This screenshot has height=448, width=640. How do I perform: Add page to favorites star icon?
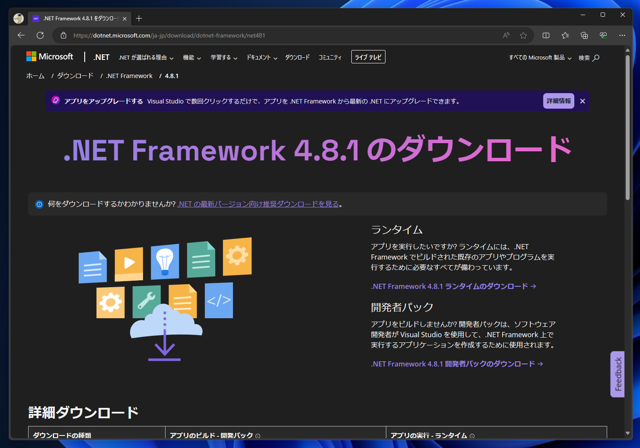click(x=523, y=35)
